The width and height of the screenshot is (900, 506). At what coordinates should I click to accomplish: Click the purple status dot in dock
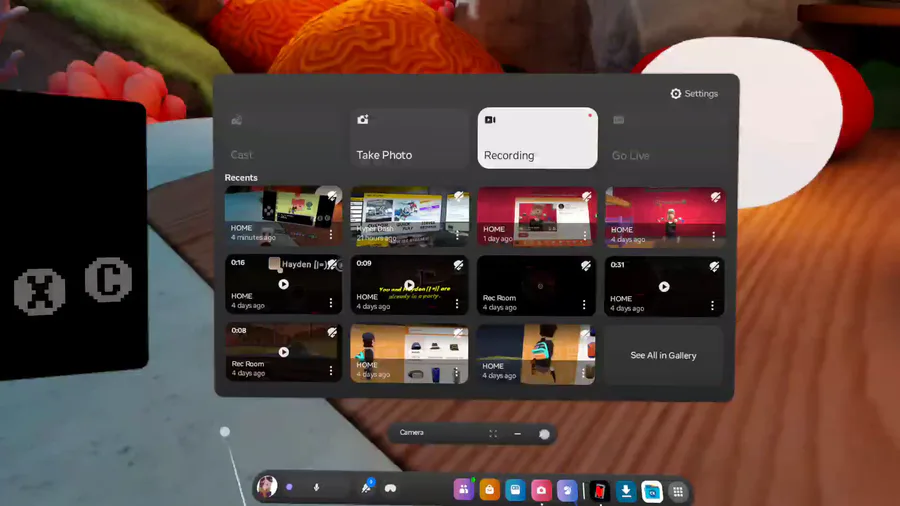coord(289,487)
